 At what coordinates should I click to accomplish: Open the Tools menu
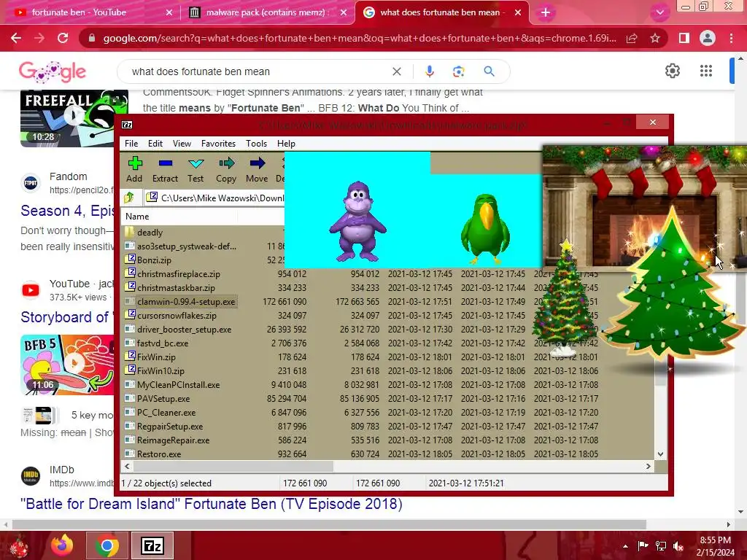(x=256, y=144)
